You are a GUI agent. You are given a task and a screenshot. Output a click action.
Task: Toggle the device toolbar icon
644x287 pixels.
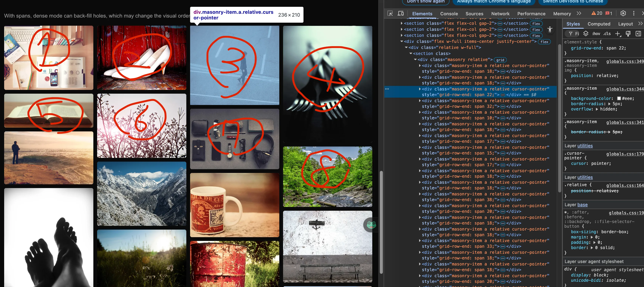[x=400, y=13]
